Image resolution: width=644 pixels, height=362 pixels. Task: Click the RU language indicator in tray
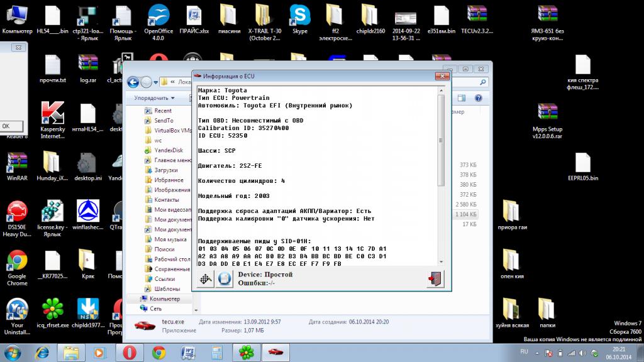(524, 352)
